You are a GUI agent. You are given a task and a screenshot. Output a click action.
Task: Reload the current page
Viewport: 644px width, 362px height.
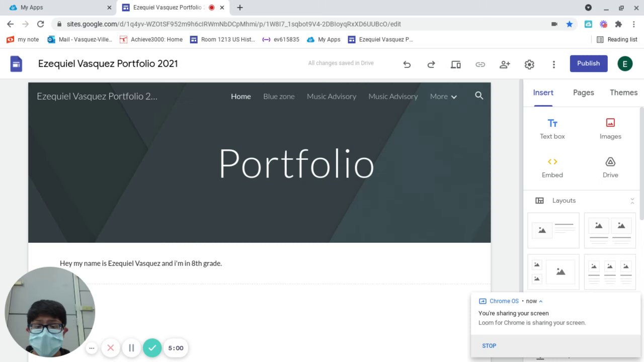pyautogui.click(x=41, y=24)
